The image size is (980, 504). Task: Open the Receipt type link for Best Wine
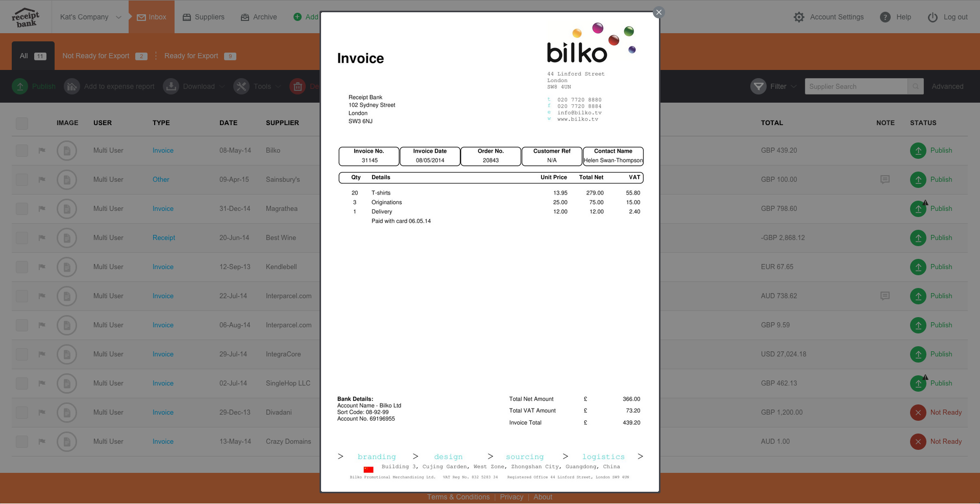(164, 238)
